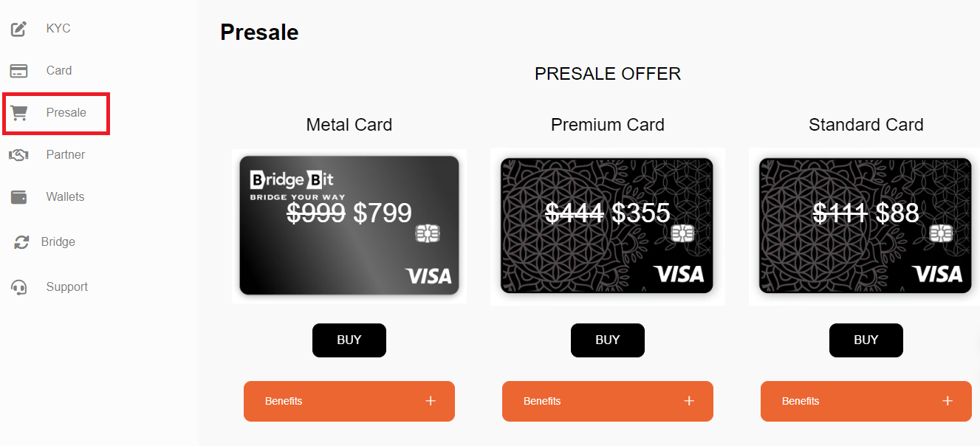
Task: Click BUY under the Metal Card
Action: (349, 340)
